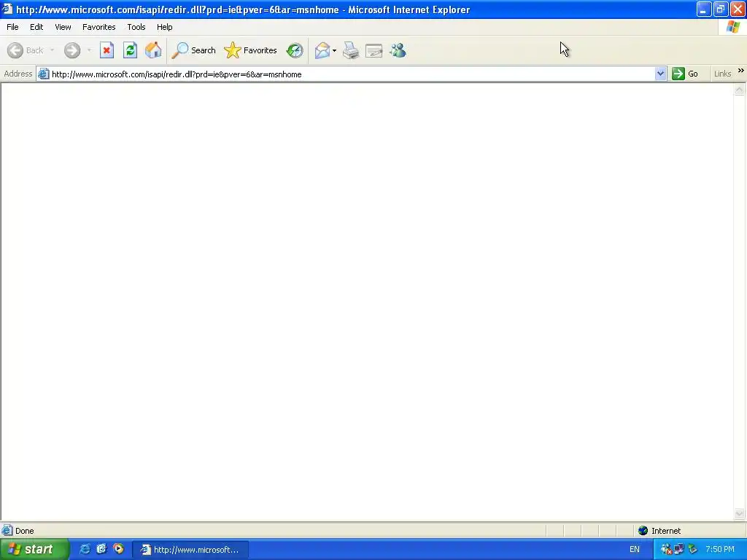Refresh the page with green arrows icon
747x560 pixels.
pos(130,50)
